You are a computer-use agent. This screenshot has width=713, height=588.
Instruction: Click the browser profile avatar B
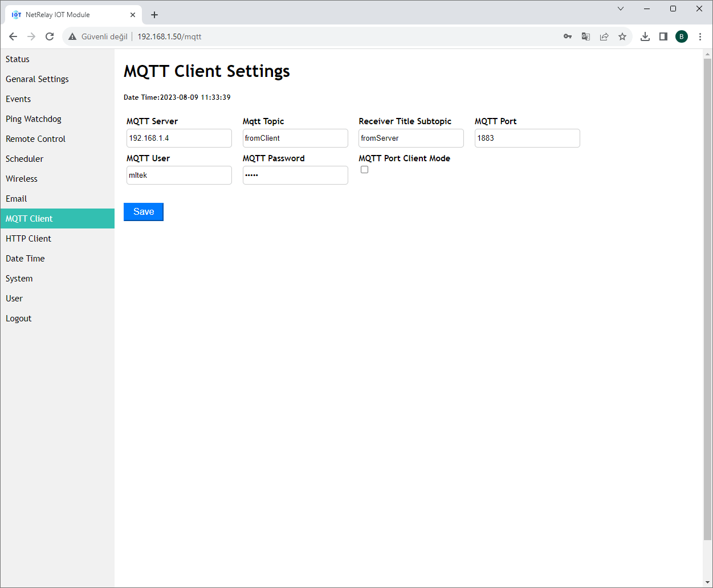681,36
